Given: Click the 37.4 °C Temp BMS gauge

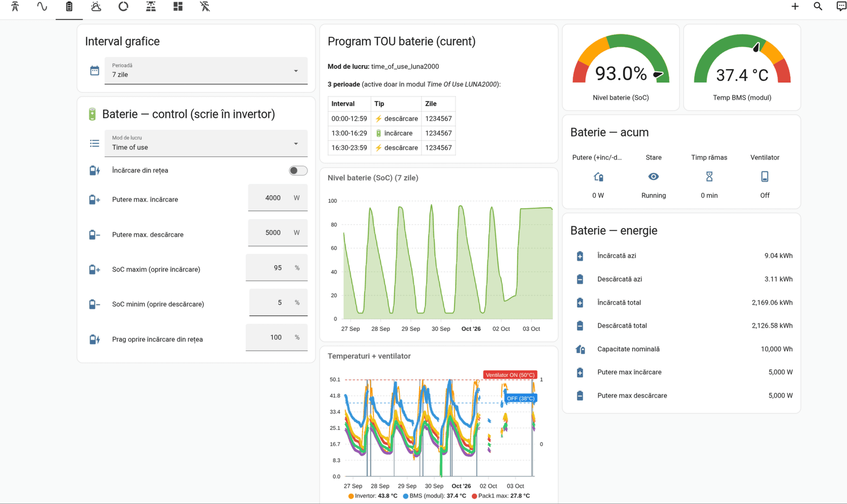Looking at the screenshot, I should [x=742, y=68].
